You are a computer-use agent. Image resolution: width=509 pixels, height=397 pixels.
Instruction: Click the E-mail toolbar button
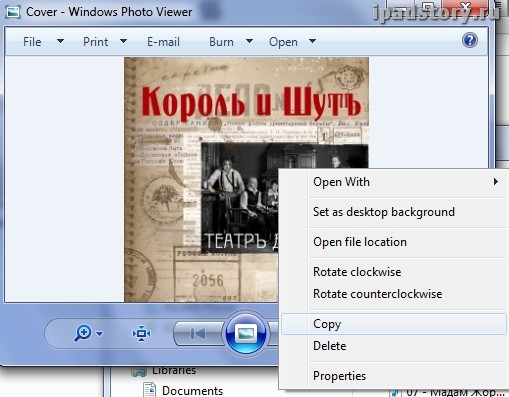point(163,42)
